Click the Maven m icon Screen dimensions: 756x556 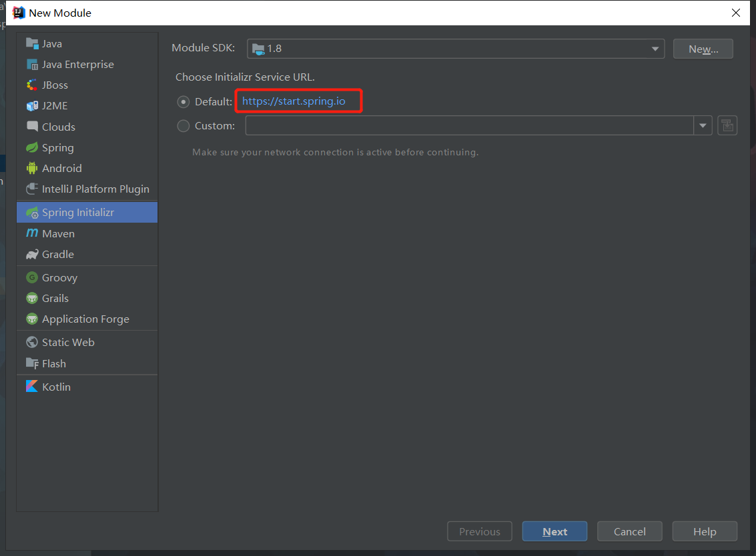click(x=32, y=233)
